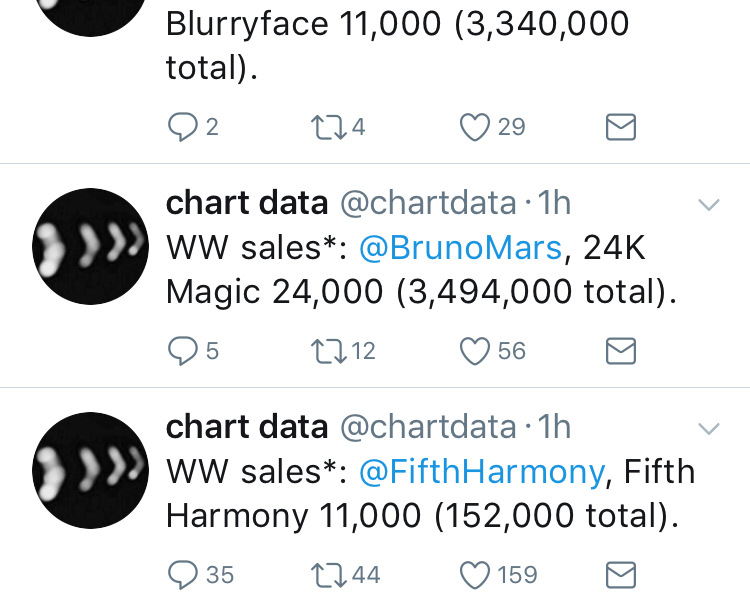Open options chevron on Fifth Harmony tweet
Viewport: 750px width, 594px height.
709,429
